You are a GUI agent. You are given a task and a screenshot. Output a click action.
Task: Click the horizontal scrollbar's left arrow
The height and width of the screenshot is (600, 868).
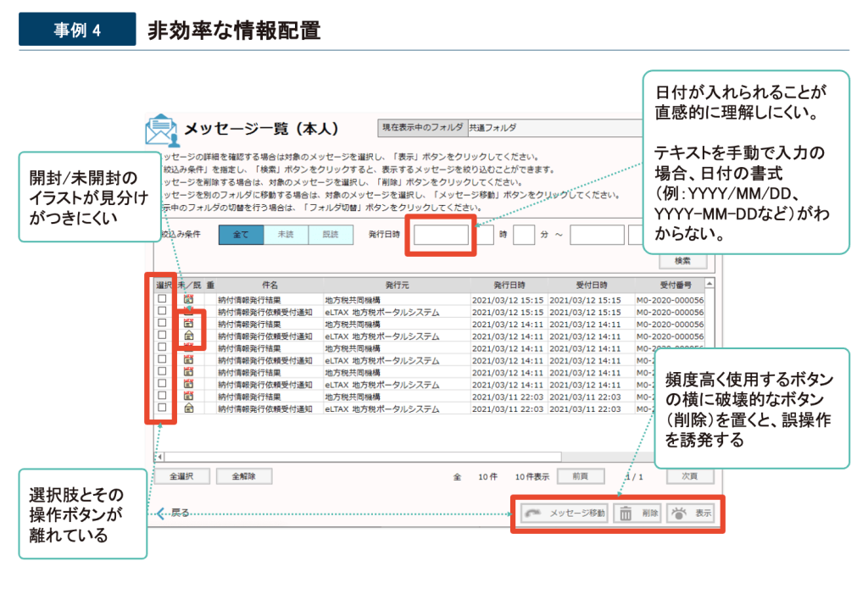tap(160, 457)
